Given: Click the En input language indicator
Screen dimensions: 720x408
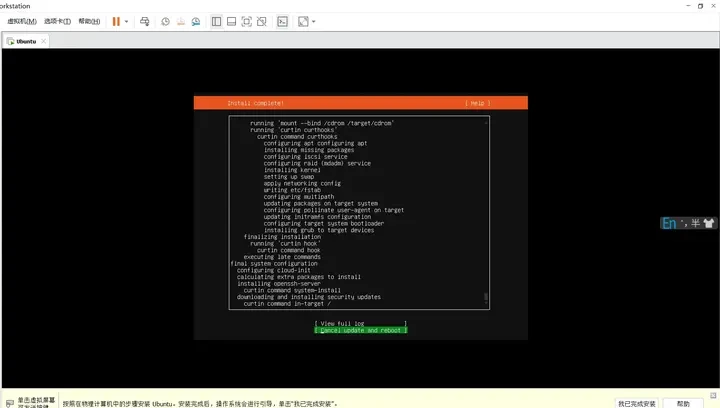Looking at the screenshot, I should click(x=669, y=224).
